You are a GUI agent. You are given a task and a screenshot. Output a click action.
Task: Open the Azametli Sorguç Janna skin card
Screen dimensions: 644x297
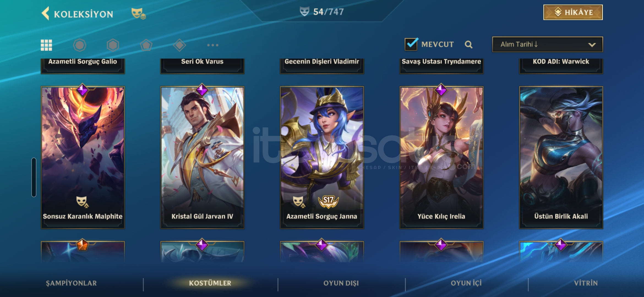click(x=322, y=157)
